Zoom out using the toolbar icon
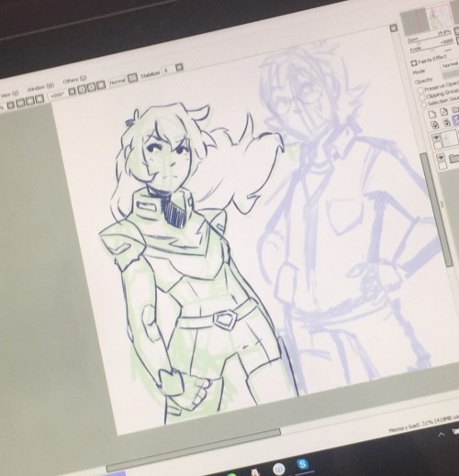The height and width of the screenshot is (476, 459). click(19, 104)
